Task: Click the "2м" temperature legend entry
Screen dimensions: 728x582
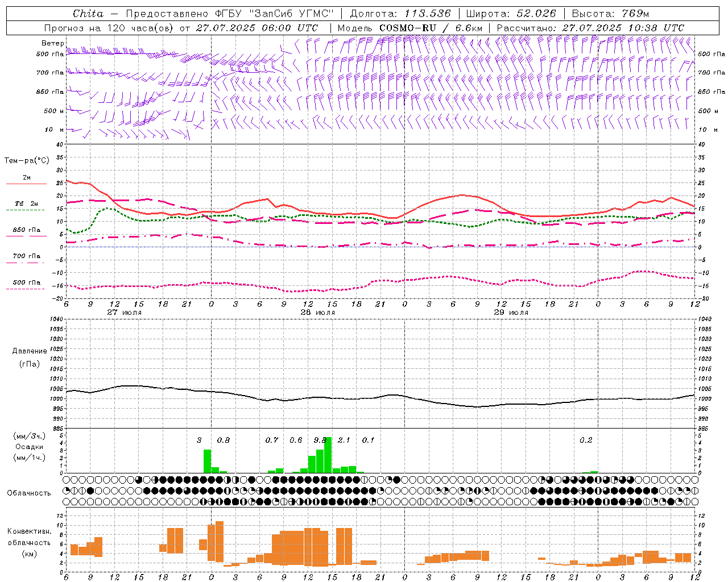Action: (x=27, y=178)
